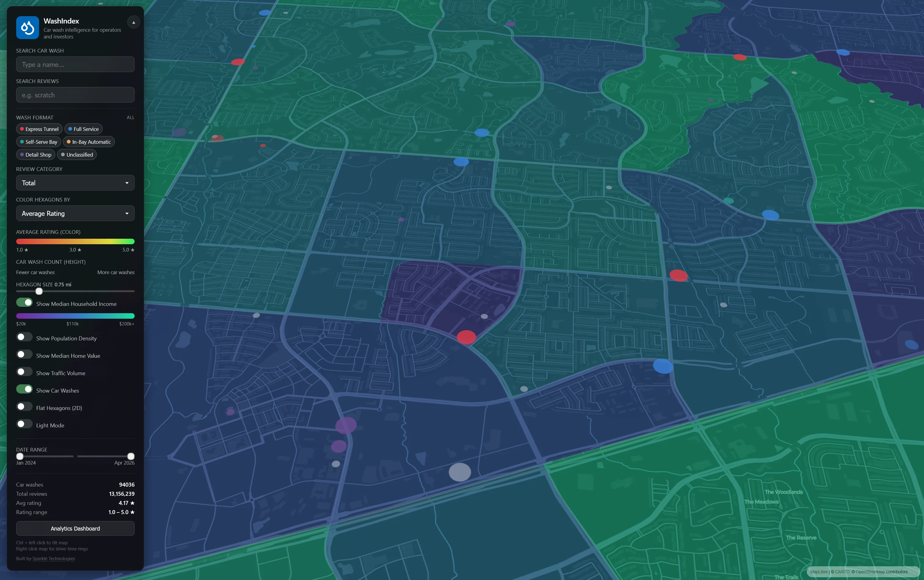Click the Total reviews value 13,156,239
This screenshot has height=580, width=924.
(x=121, y=494)
